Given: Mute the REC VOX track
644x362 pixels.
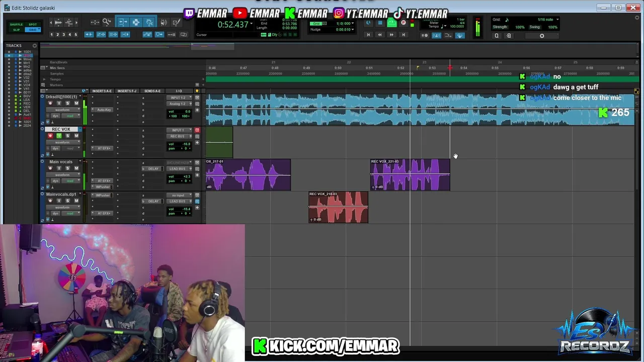Looking at the screenshot, I should (x=76, y=136).
